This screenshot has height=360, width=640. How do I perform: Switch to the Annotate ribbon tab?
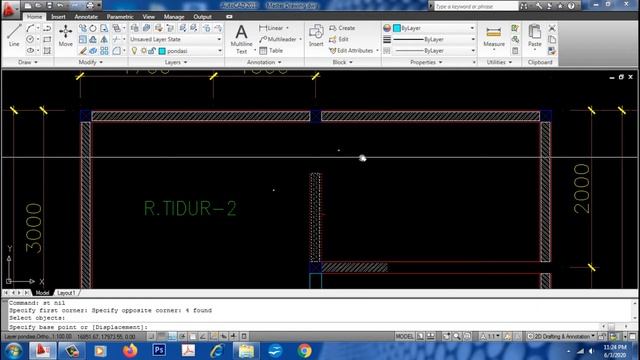[86, 17]
